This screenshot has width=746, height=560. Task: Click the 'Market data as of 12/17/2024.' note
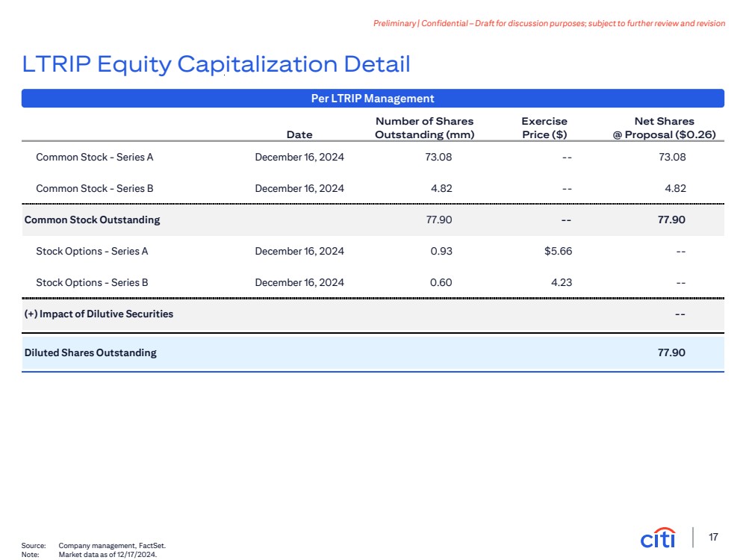[x=108, y=554]
